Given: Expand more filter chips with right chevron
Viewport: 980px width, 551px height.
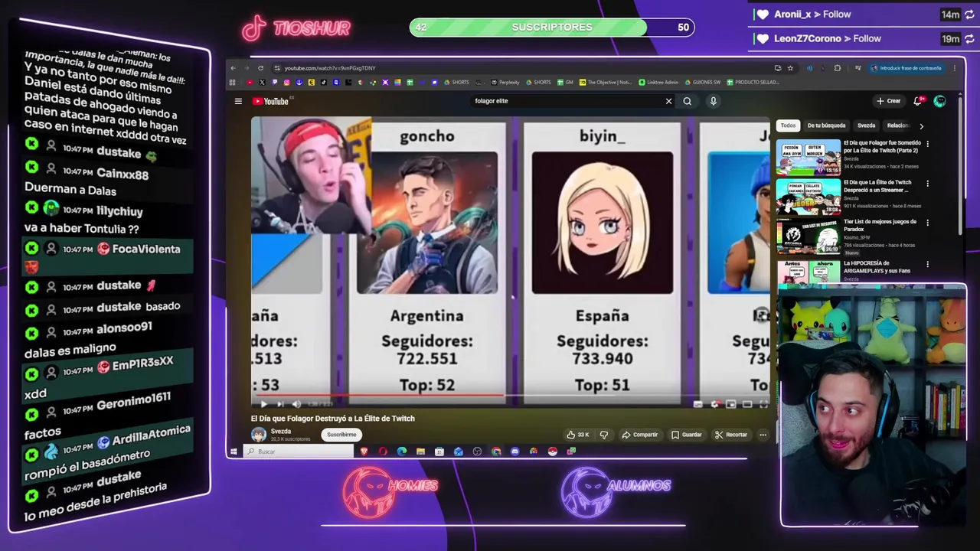Looking at the screenshot, I should 921,126.
